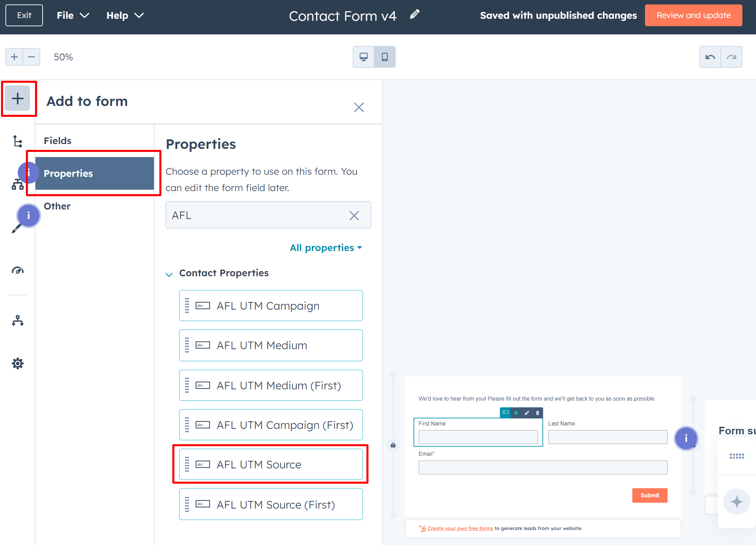Viewport: 756px width, 545px height.
Task: Open the Help menu
Action: pyautogui.click(x=125, y=15)
